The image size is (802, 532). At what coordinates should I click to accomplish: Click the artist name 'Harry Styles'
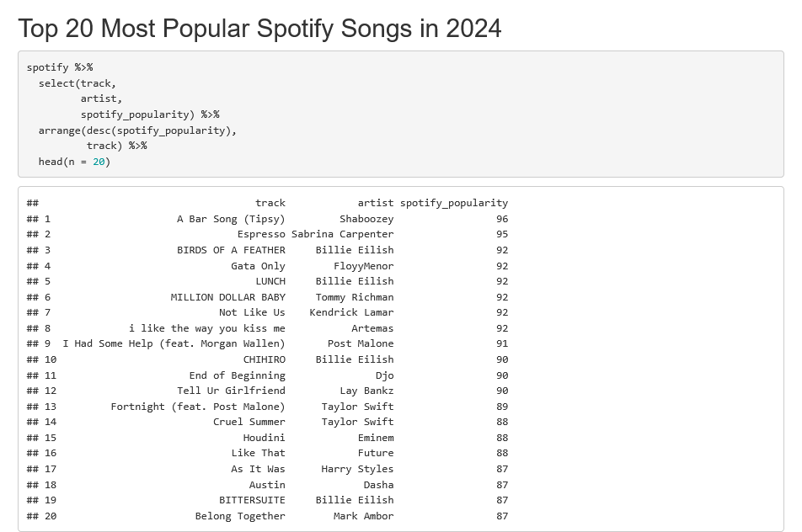point(357,469)
